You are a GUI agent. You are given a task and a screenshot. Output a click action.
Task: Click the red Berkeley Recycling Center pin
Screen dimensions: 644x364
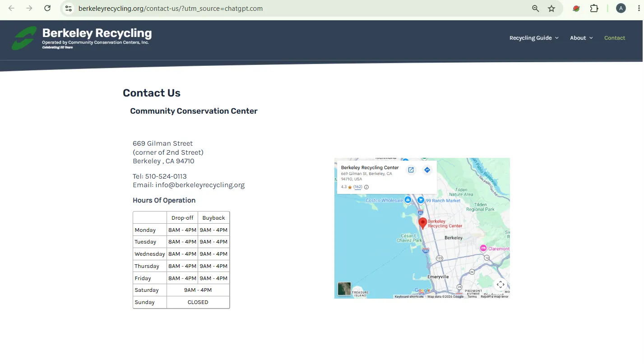click(x=423, y=223)
